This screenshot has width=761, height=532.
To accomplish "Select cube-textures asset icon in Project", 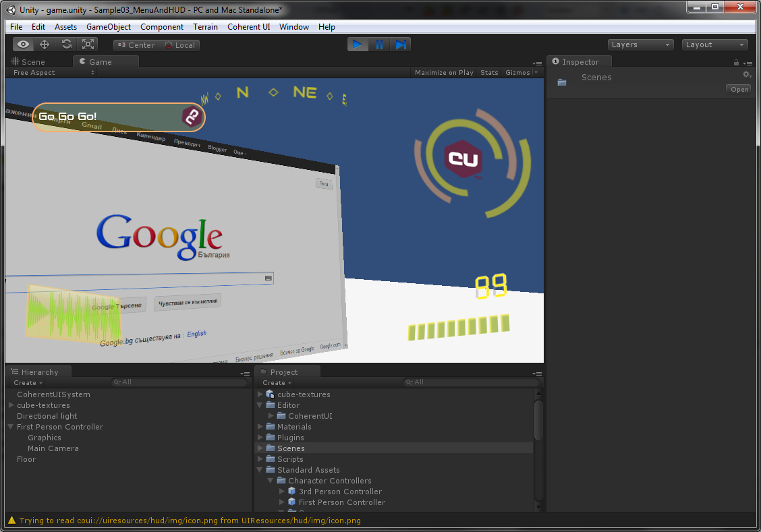I will point(271,394).
